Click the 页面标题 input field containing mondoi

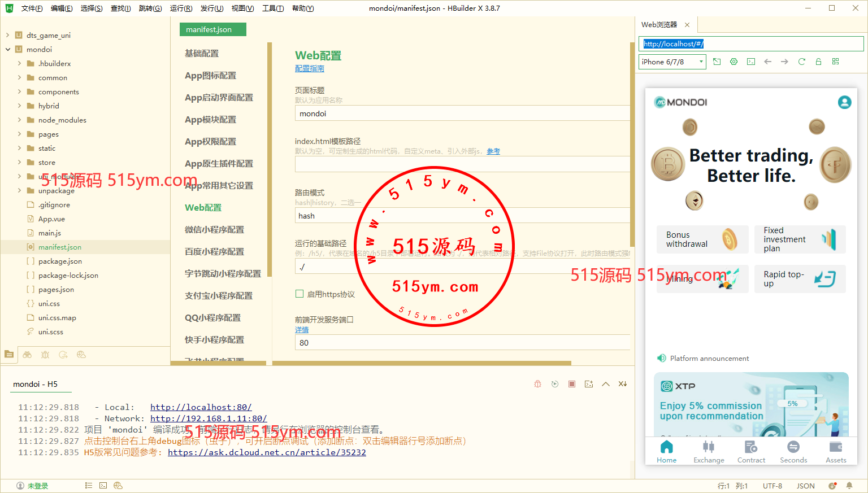(462, 114)
